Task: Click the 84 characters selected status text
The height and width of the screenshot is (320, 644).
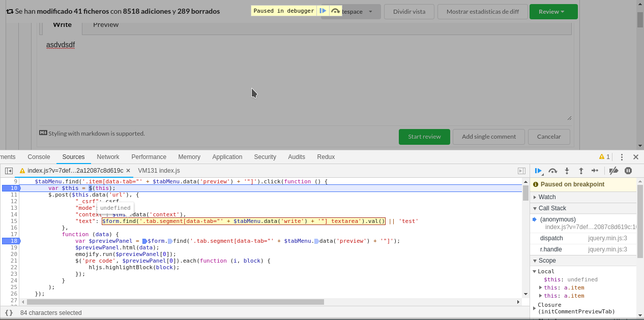Action: (x=51, y=313)
